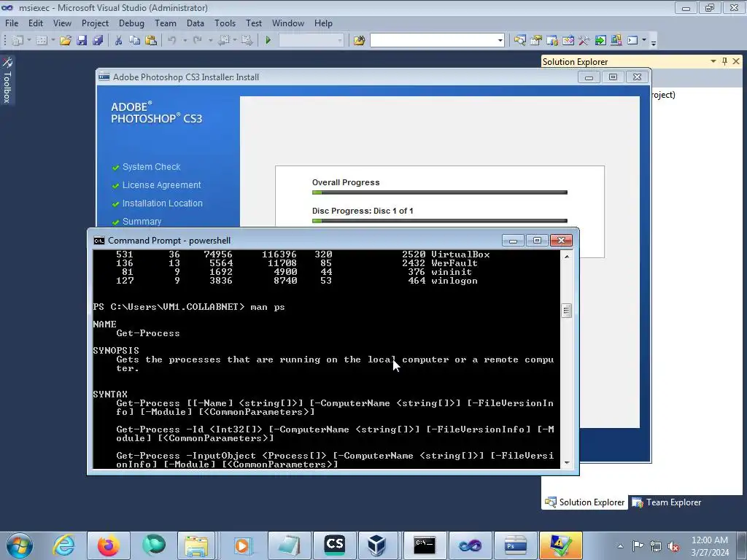Click Internet Explorer icon in taskbar

click(x=63, y=545)
